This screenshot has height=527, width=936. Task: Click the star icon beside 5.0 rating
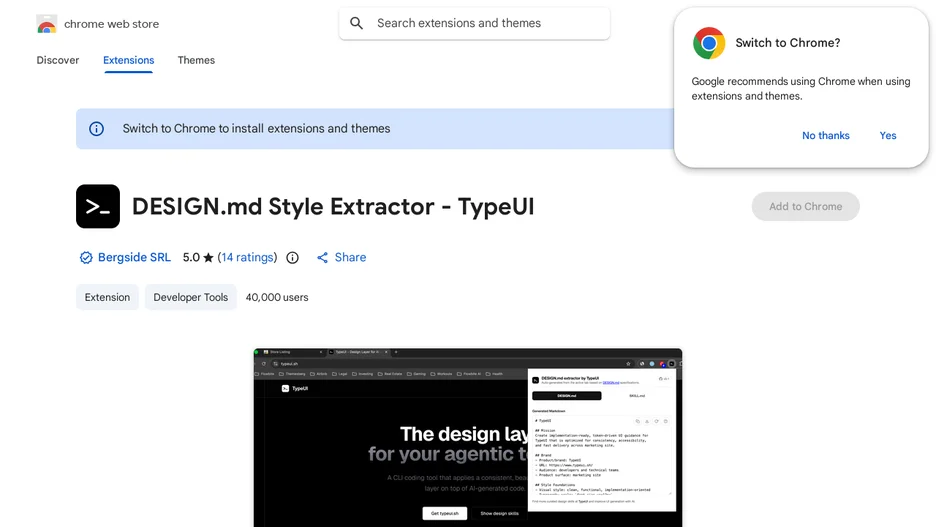[x=208, y=258]
